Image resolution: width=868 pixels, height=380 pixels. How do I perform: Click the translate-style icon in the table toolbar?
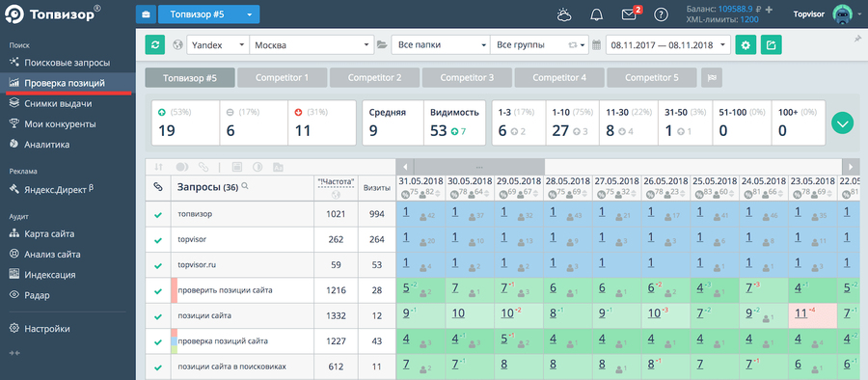point(278,167)
